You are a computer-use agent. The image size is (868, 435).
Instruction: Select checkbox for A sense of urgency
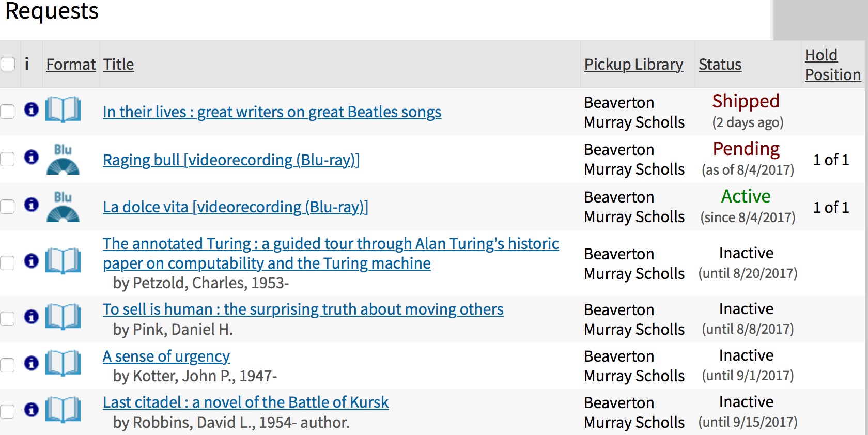tap(7, 365)
